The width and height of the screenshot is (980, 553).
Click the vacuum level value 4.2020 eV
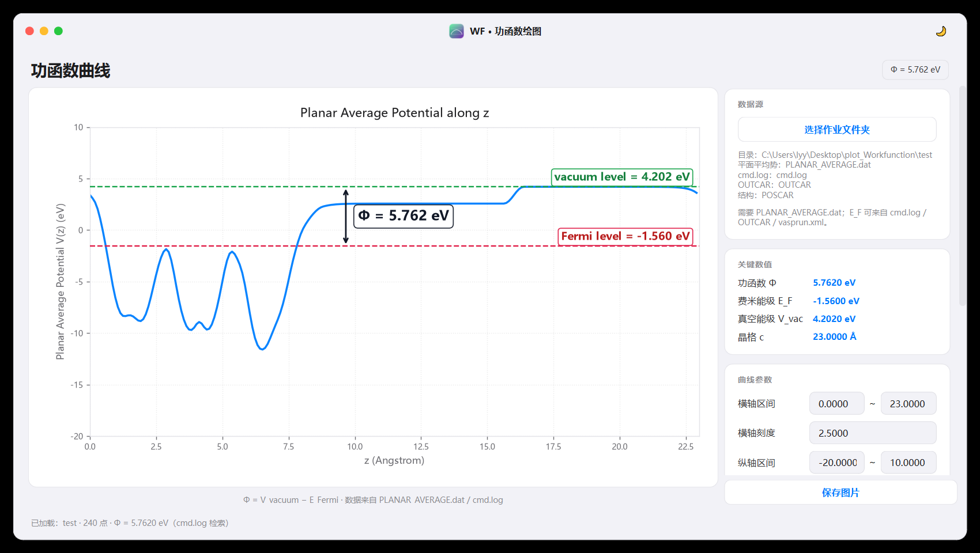(834, 319)
